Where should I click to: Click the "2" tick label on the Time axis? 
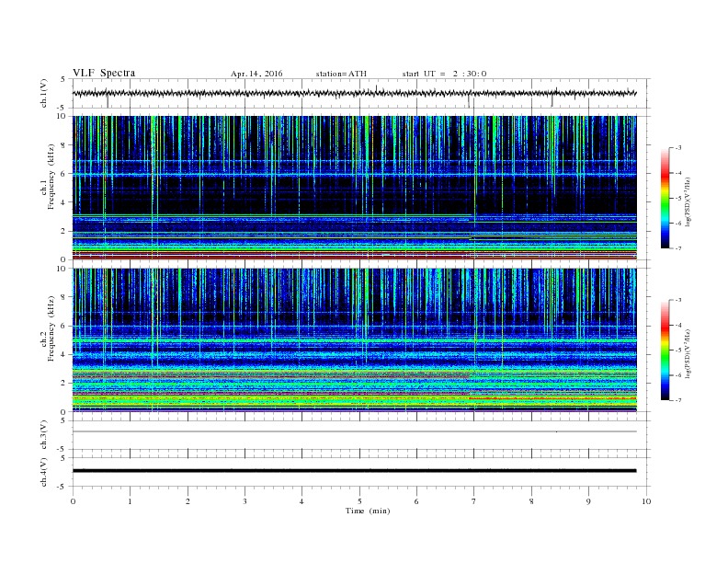pos(188,501)
